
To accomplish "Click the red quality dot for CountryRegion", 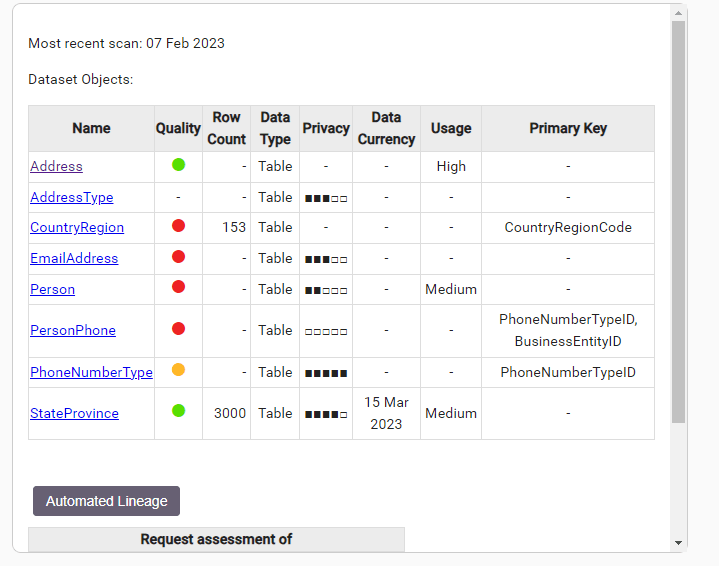I will tap(178, 226).
